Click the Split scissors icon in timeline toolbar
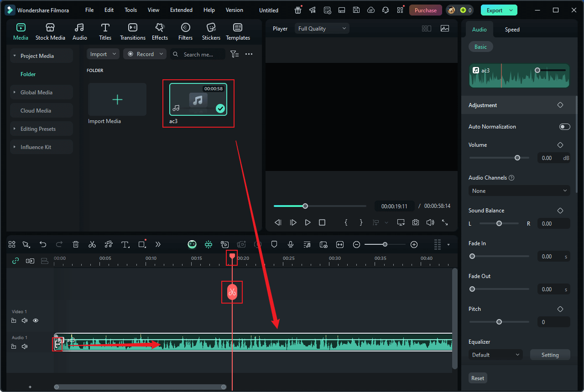This screenshot has width=584, height=392. pyautogui.click(x=92, y=245)
